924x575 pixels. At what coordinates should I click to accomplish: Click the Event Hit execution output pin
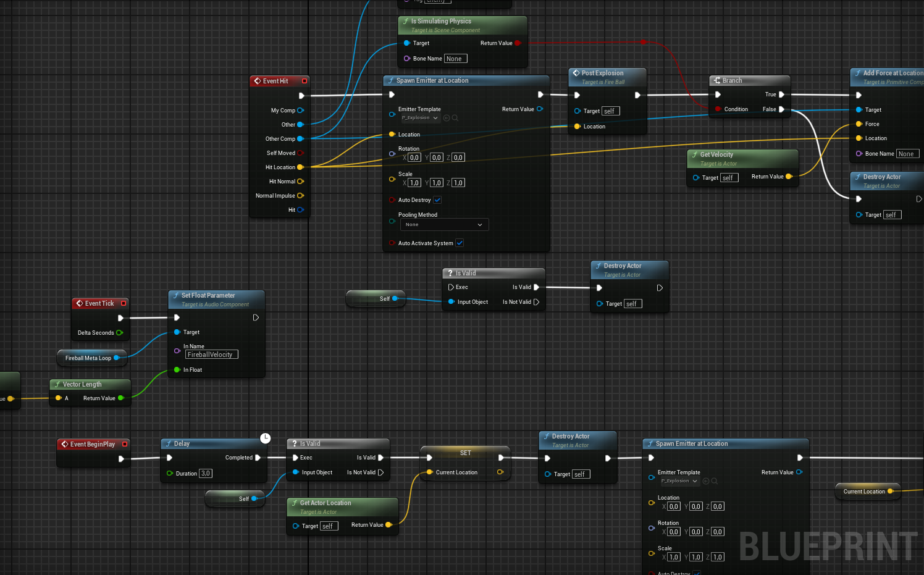[301, 96]
